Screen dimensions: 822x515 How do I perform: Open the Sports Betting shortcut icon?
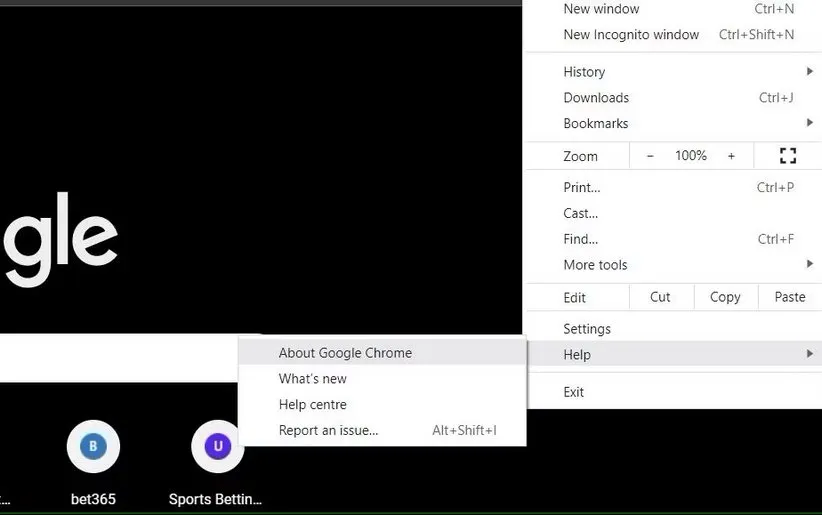point(217,446)
